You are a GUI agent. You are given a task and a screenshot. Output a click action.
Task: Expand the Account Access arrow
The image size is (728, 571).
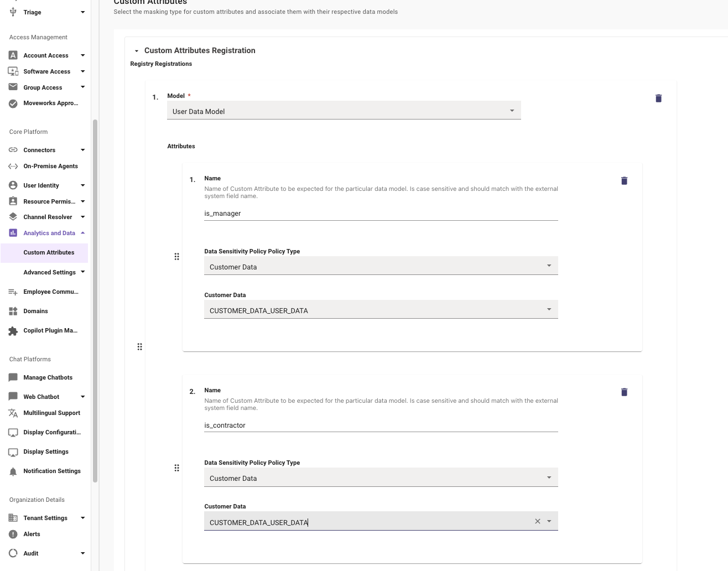83,55
